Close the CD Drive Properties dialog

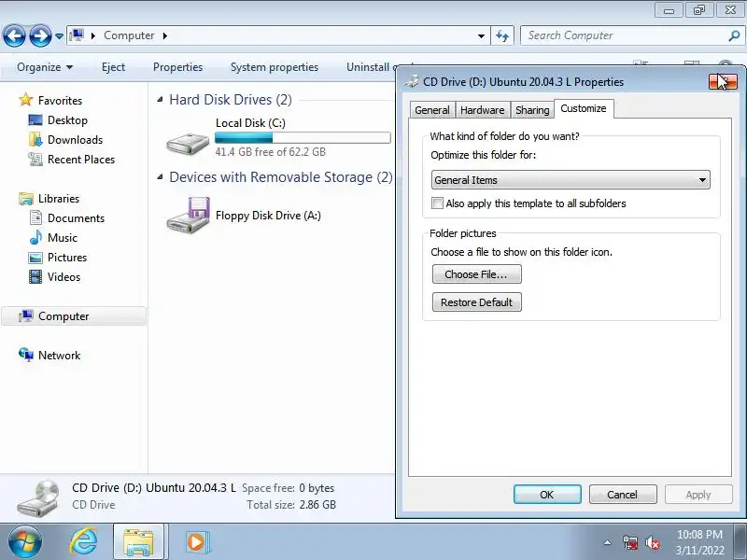click(723, 81)
